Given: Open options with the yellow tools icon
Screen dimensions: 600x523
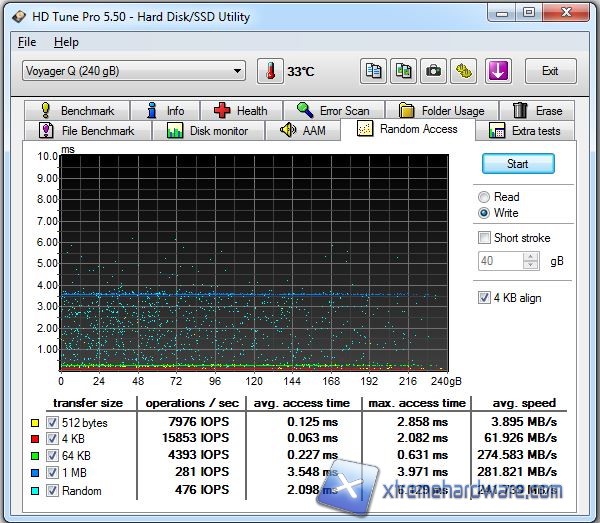Looking at the screenshot, I should 464,71.
